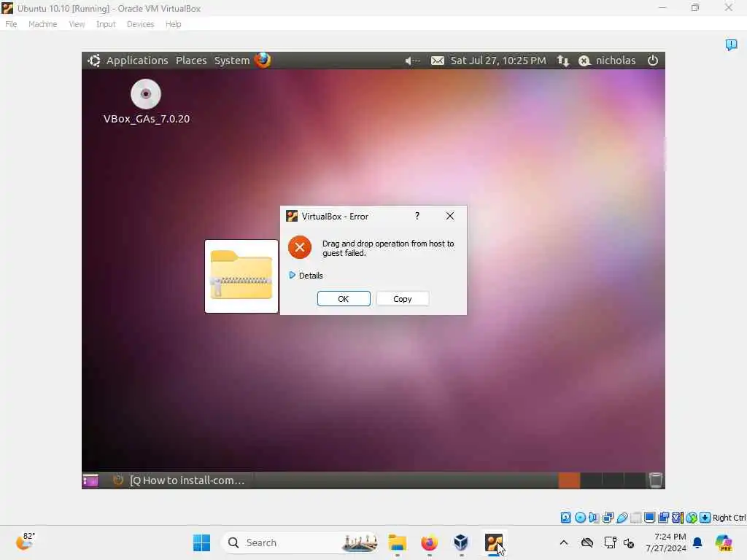Click the display monitor status icon

point(649,517)
